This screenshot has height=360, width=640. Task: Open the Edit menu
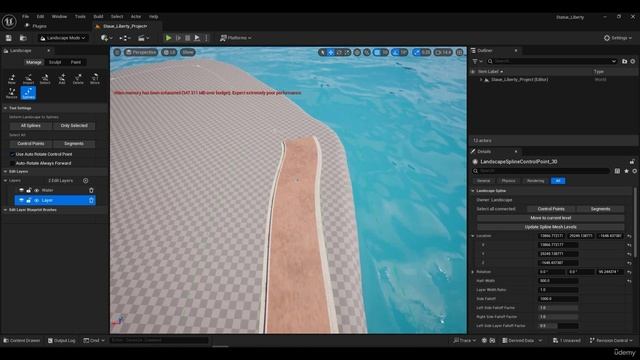coord(40,17)
